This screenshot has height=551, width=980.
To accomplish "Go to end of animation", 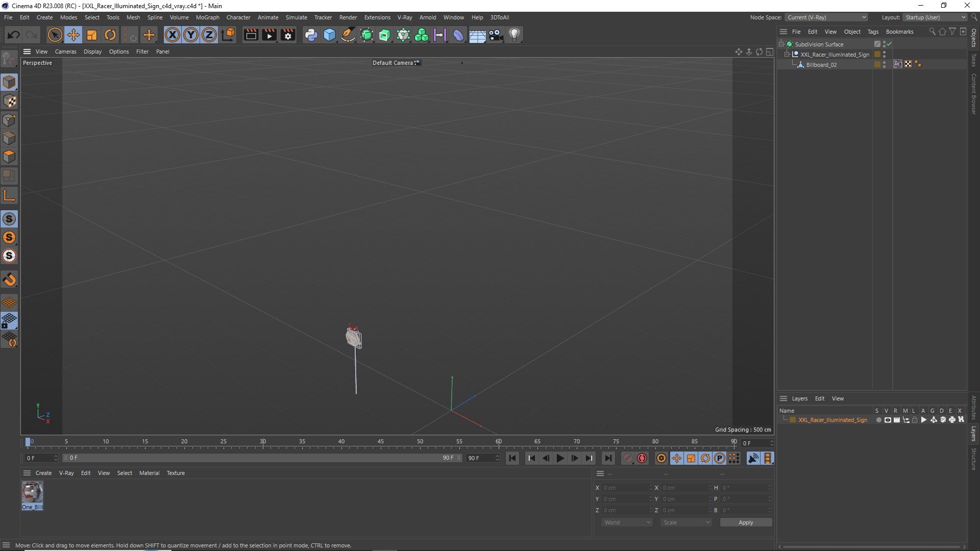I will coord(607,458).
